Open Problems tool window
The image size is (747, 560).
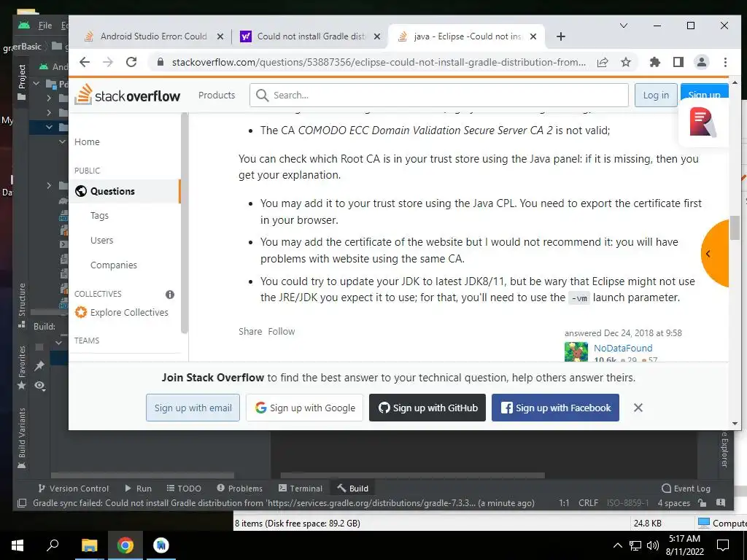coord(239,488)
